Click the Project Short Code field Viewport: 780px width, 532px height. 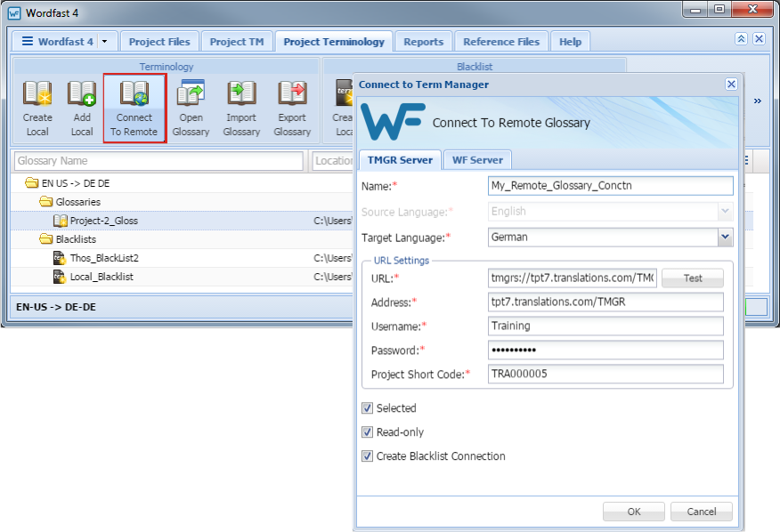(605, 374)
